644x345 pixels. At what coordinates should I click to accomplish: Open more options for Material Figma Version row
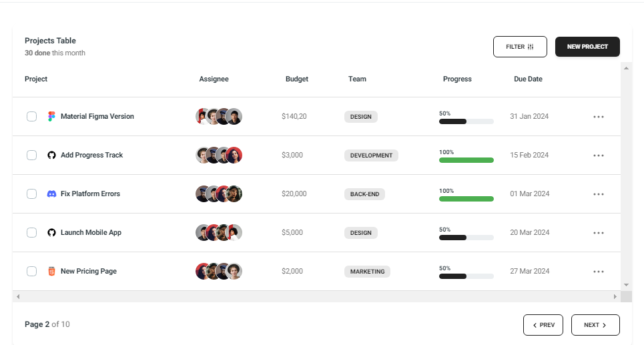(599, 117)
